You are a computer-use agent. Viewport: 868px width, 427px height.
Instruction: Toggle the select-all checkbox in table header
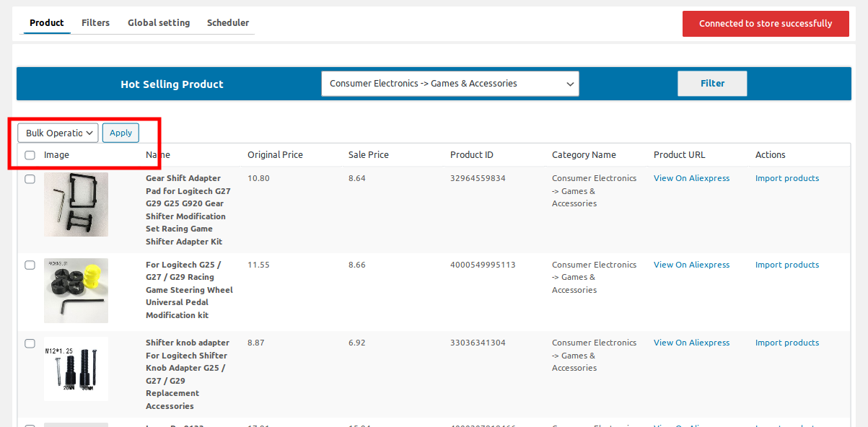(x=30, y=155)
